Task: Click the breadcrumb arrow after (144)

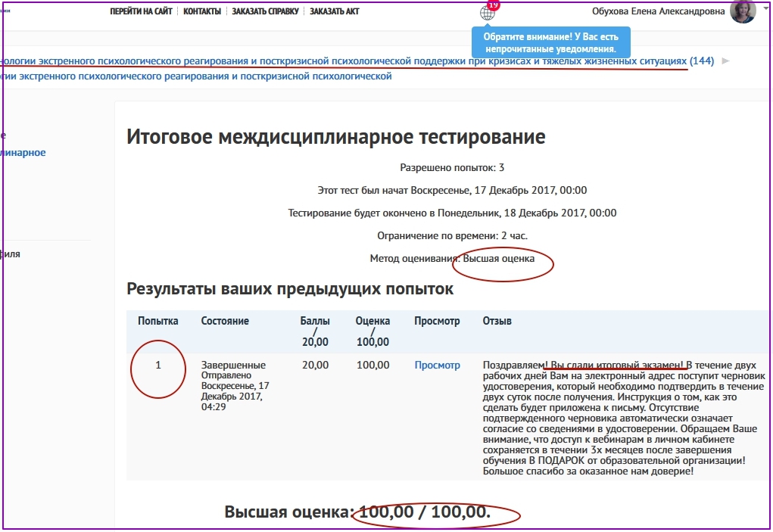Action: click(725, 61)
